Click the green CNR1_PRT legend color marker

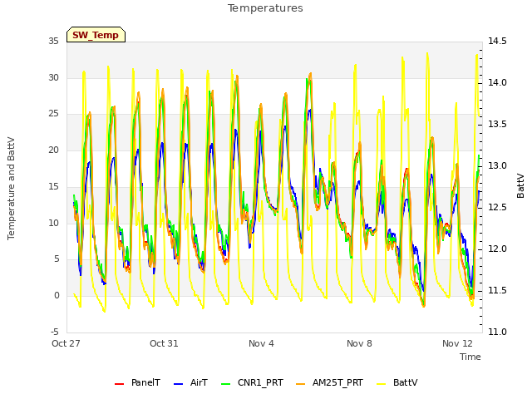pos(225,384)
